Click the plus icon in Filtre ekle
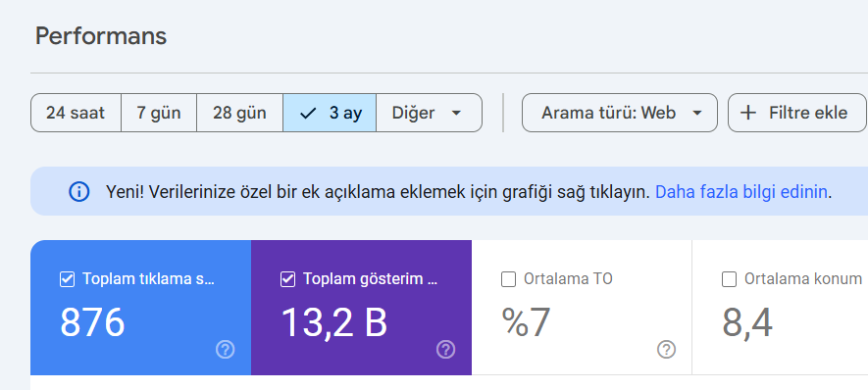The height and width of the screenshot is (390, 868). [748, 113]
